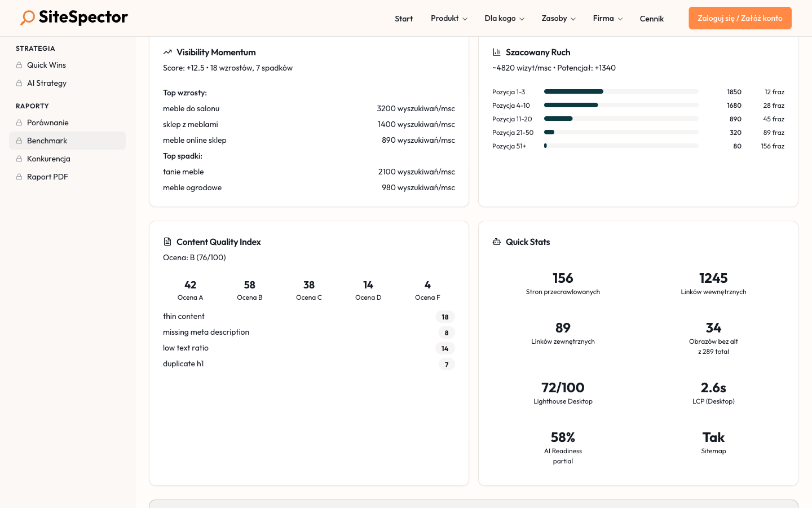
Task: Click the thin content count badge
Action: [x=445, y=317]
